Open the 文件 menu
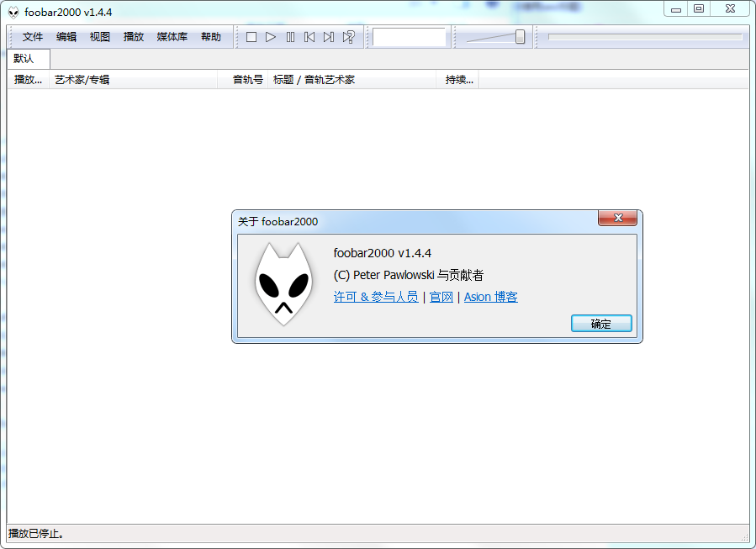 (33, 37)
